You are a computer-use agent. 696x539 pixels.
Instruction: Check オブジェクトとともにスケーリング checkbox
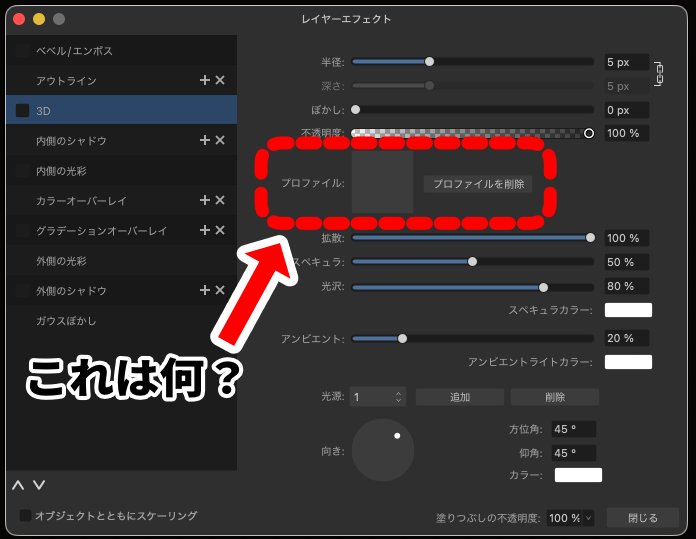(25, 515)
